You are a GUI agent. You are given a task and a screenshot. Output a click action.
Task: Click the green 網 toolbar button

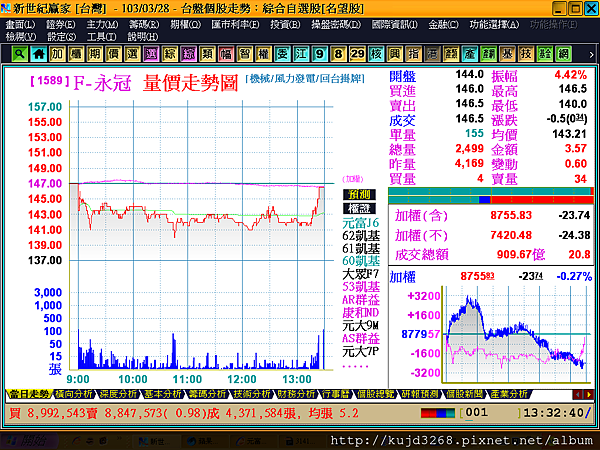point(563,54)
